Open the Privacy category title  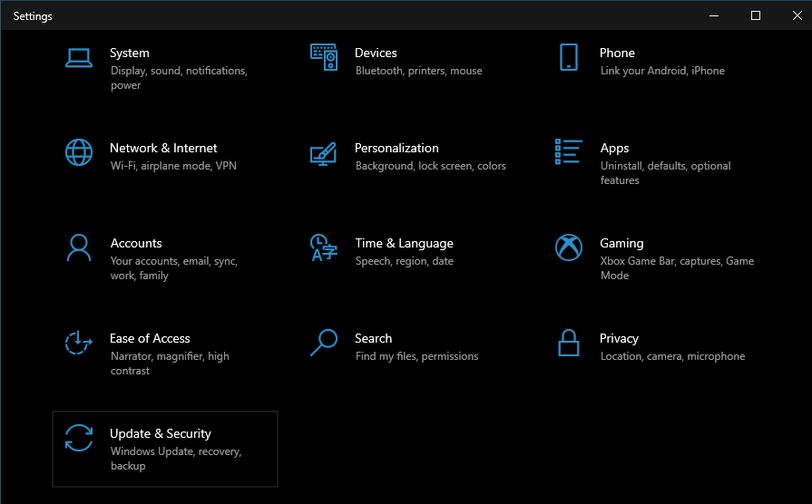(x=619, y=338)
